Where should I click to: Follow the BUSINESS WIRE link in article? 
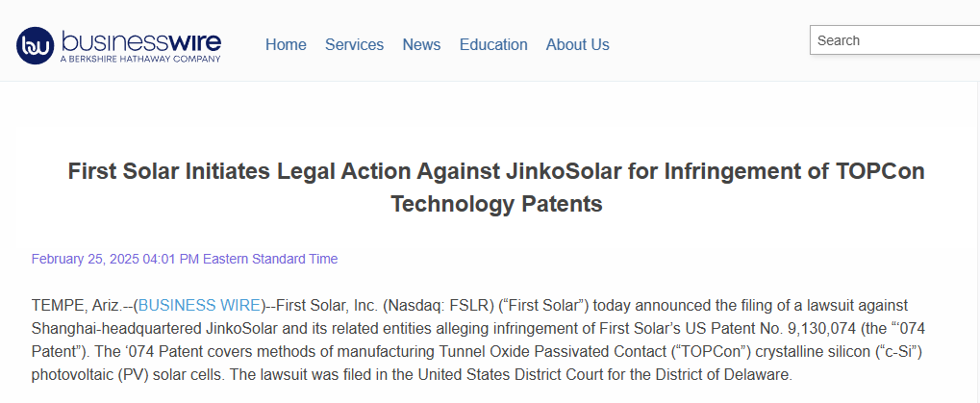(x=199, y=306)
